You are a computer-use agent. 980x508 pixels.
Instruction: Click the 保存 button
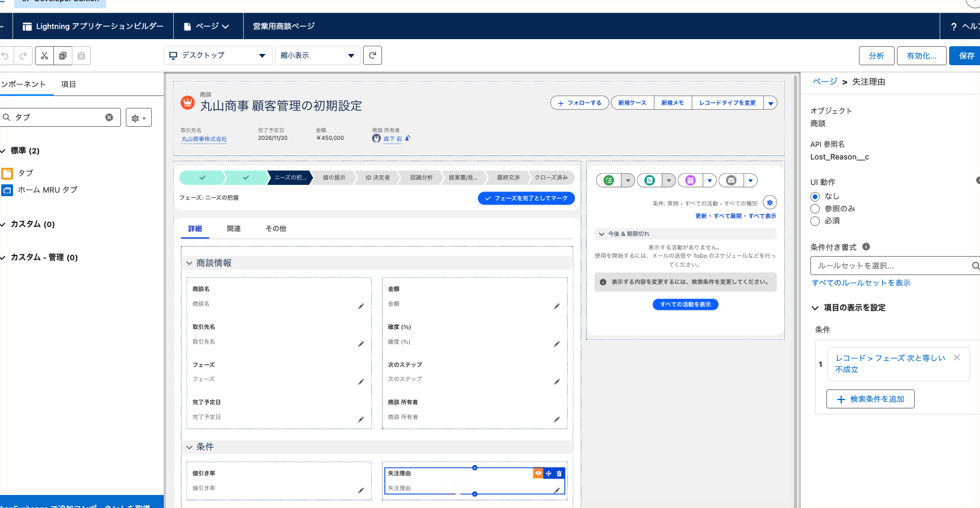pyautogui.click(x=967, y=56)
